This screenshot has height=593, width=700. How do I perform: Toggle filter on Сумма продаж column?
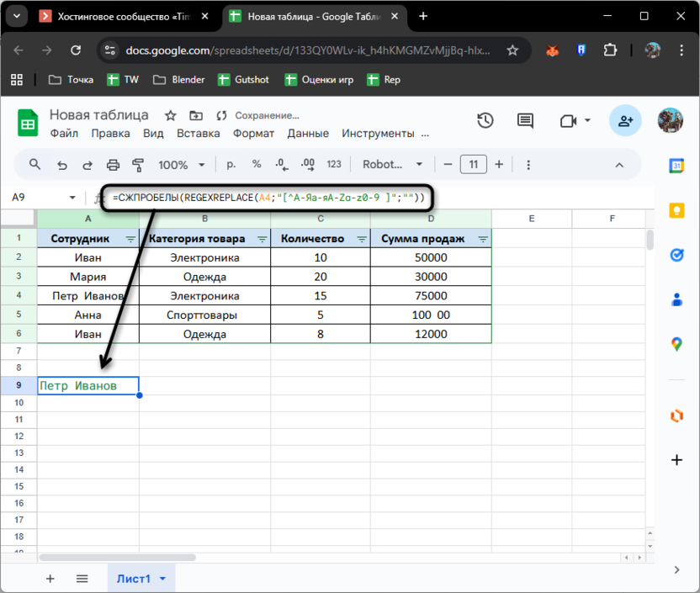point(483,239)
